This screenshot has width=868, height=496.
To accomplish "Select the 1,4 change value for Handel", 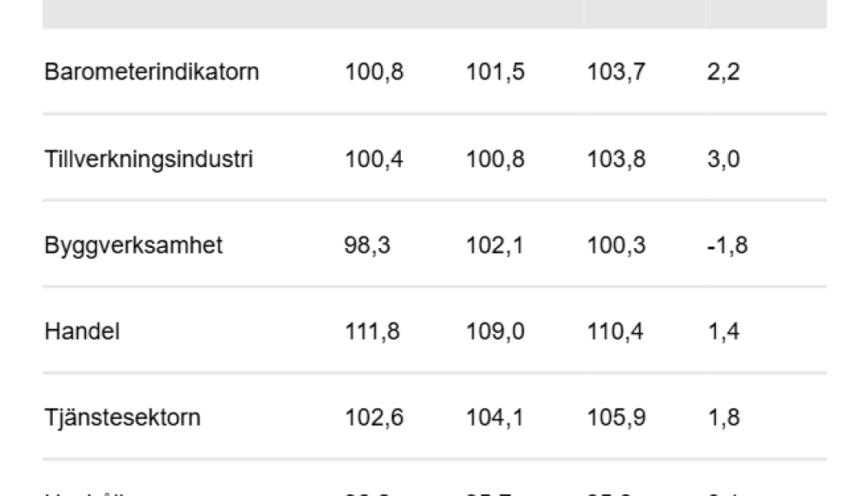I will pos(723,331).
